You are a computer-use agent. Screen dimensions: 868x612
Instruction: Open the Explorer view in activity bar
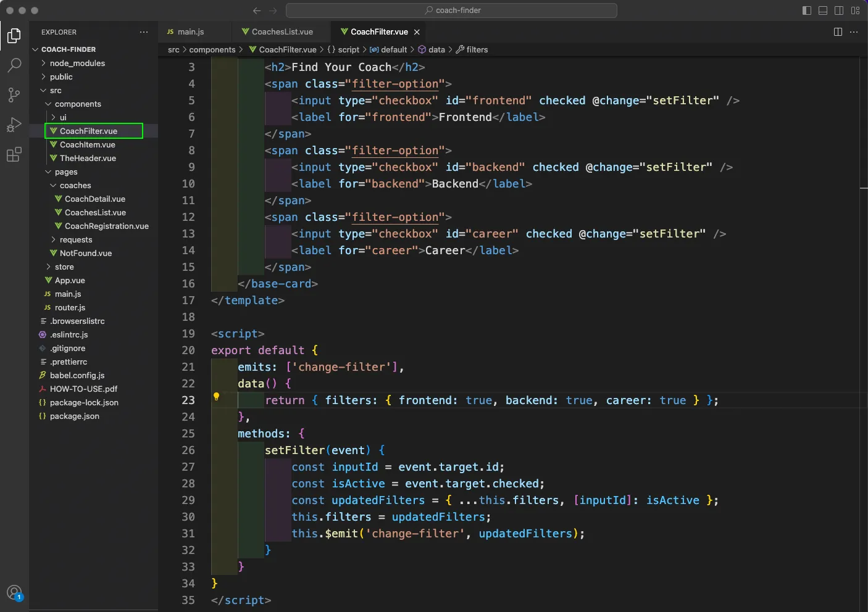(x=14, y=36)
